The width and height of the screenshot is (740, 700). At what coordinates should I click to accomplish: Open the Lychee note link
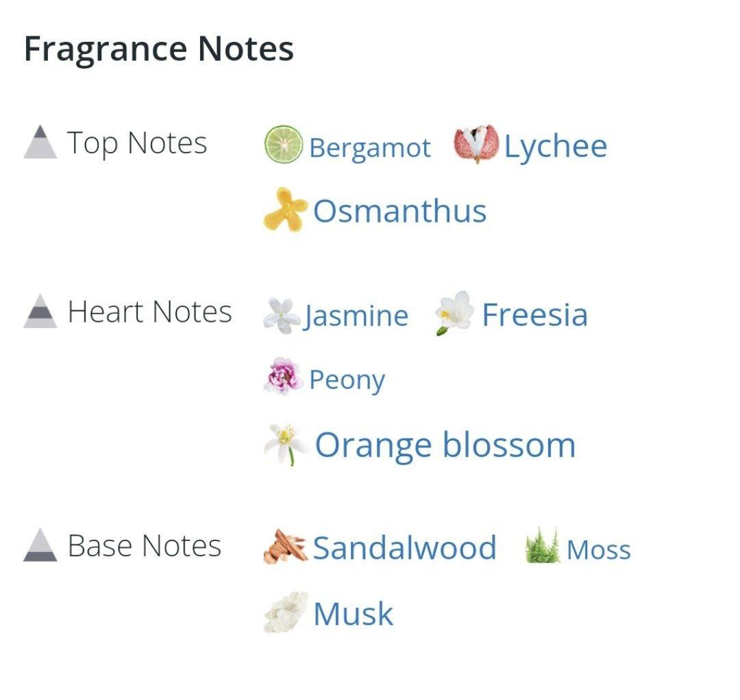pyautogui.click(x=556, y=146)
